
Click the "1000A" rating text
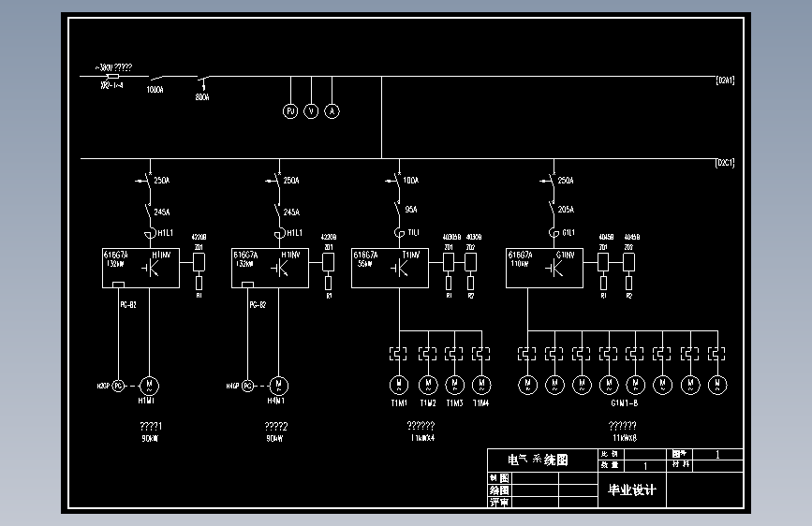tap(155, 90)
